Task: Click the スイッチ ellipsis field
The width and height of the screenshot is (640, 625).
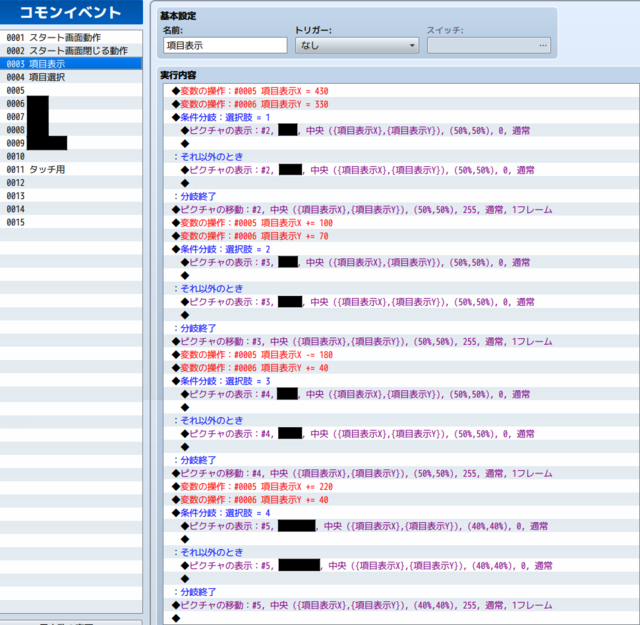Action: 489,45
